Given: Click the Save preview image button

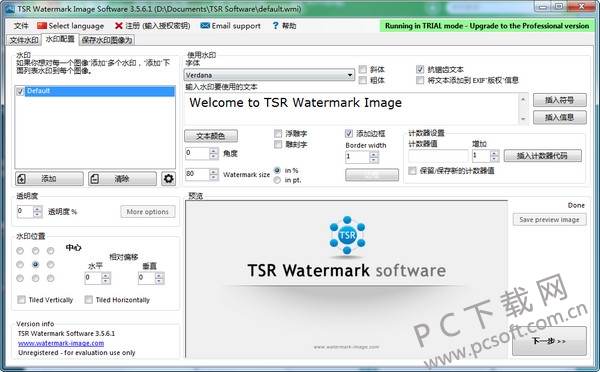Looking at the screenshot, I should tap(549, 220).
